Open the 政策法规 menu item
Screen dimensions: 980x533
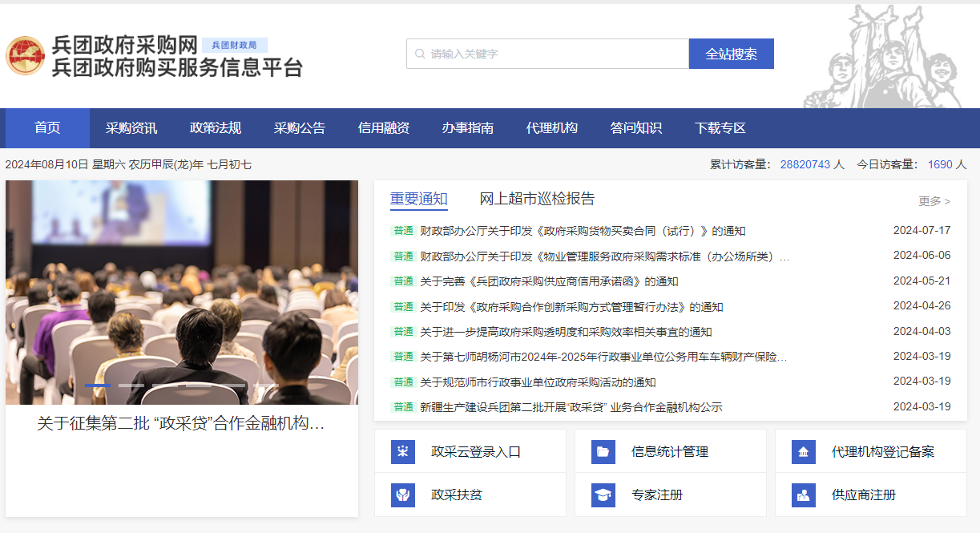point(217,127)
